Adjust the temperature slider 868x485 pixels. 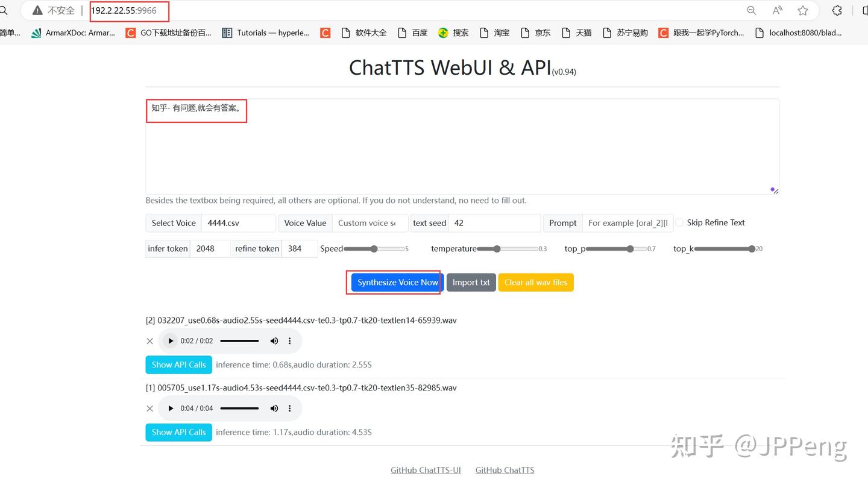pyautogui.click(x=496, y=248)
